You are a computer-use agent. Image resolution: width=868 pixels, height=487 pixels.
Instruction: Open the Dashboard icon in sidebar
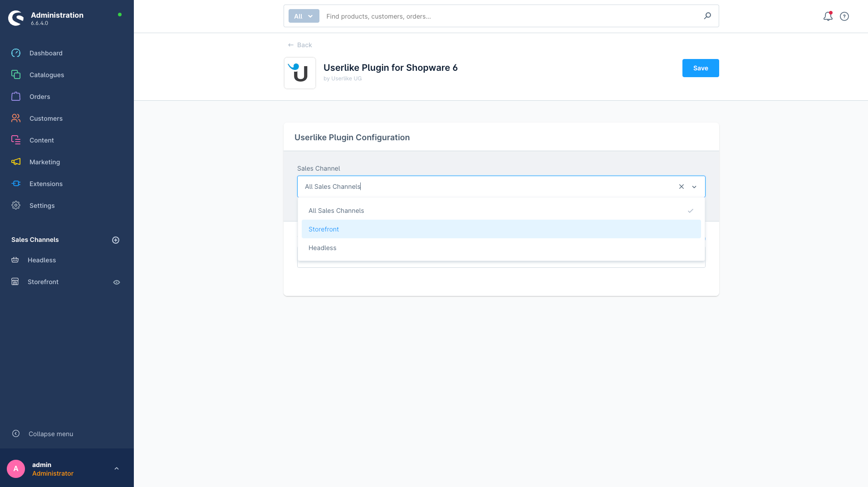click(x=16, y=53)
